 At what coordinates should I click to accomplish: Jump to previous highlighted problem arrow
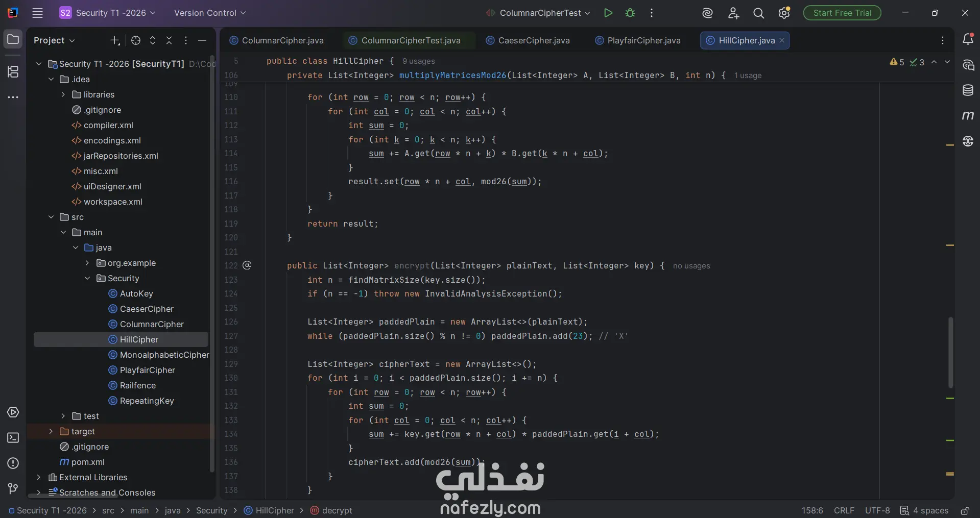(934, 62)
